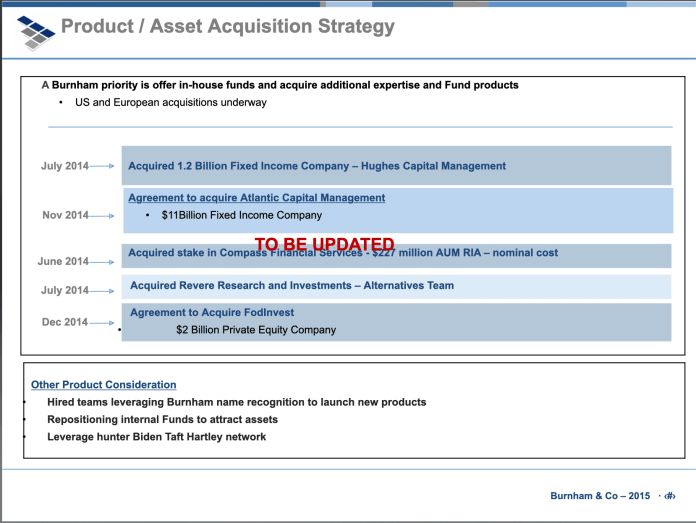Screen dimensions: 696x523
Task: Click arrow pointing to Revere Research bar
Action: pyautogui.click(x=102, y=291)
